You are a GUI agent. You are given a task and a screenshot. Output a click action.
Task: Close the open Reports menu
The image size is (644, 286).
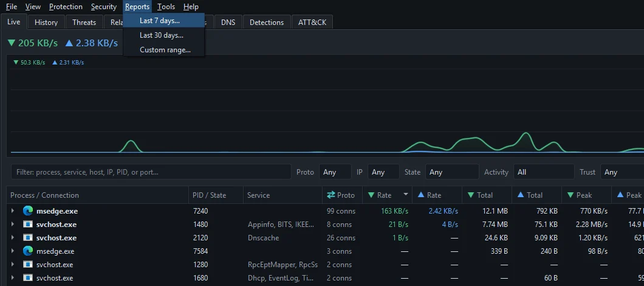[137, 7]
